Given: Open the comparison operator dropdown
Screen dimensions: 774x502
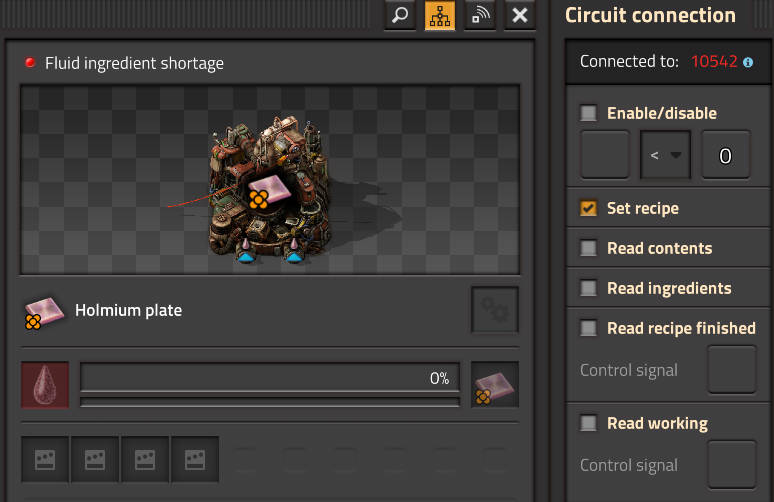Looking at the screenshot, I should click(665, 155).
